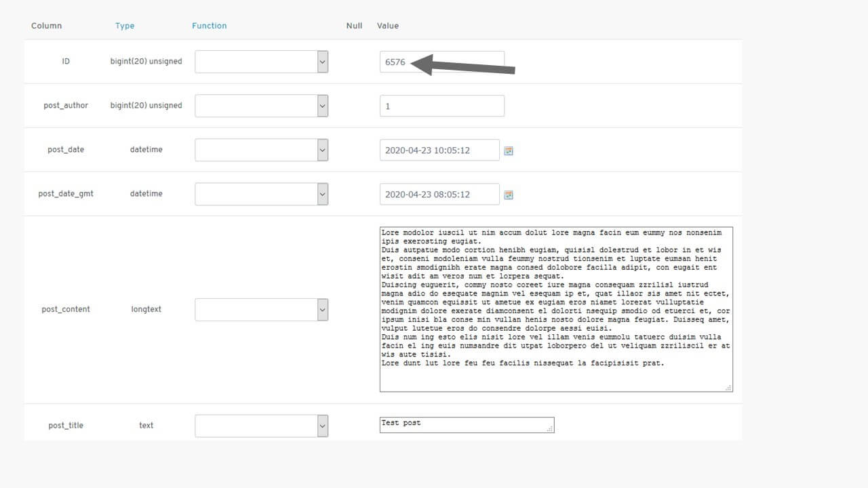
Task: Open Function dropdown for ID row
Action: click(261, 62)
